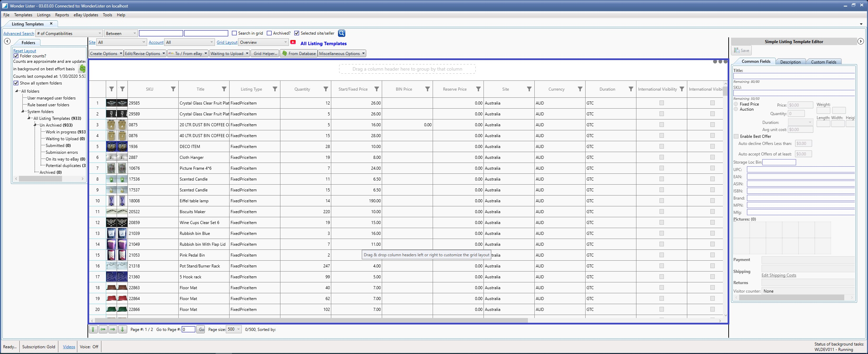Open the Tools menu

107,15
